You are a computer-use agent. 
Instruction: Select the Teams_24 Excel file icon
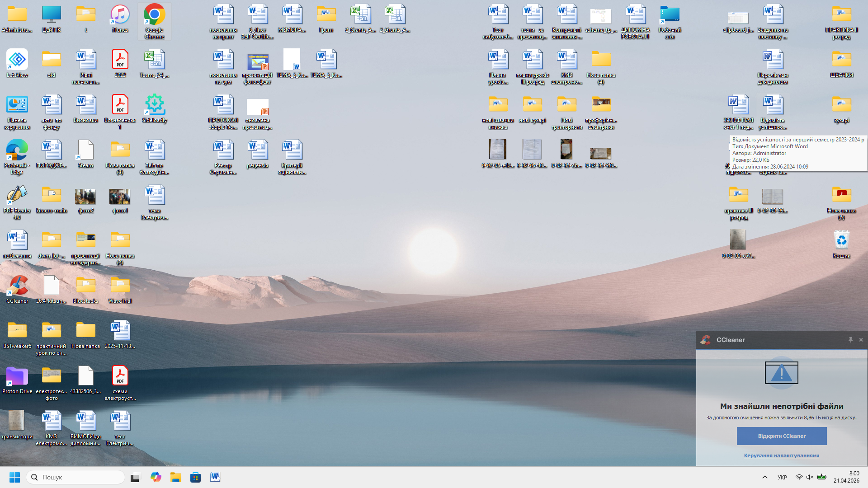click(154, 63)
